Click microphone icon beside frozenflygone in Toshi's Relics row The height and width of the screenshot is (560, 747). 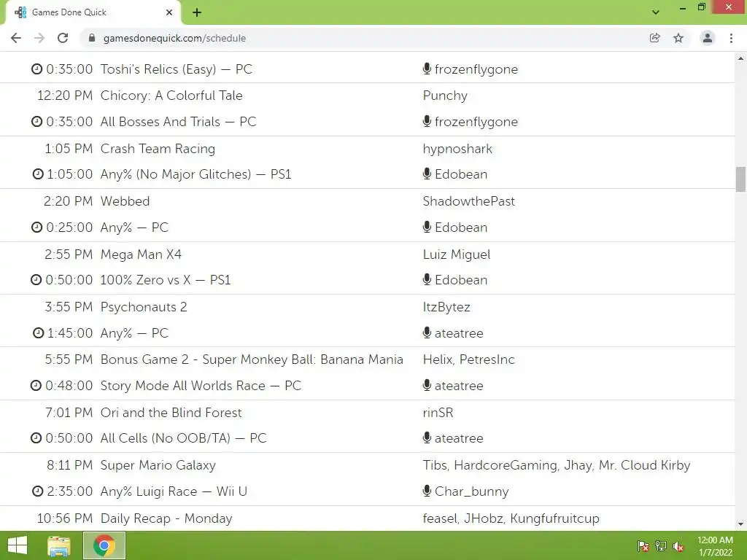click(427, 69)
